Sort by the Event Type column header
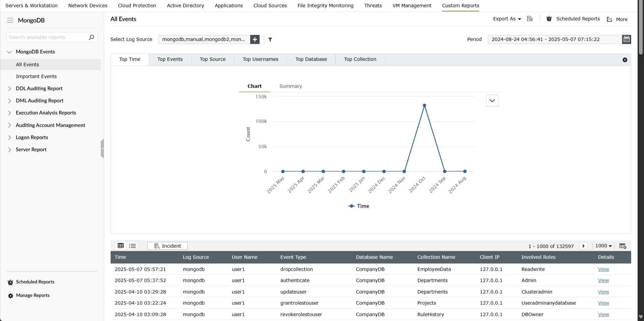This screenshot has width=644, height=321. point(293,257)
